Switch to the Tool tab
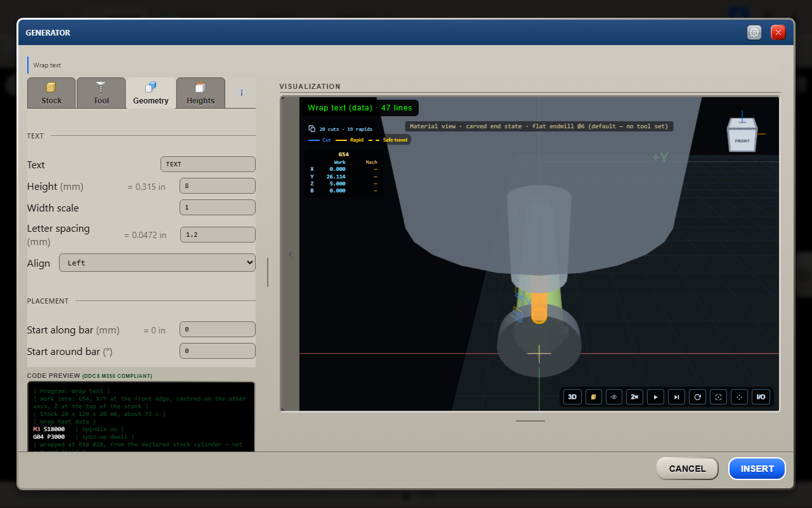Image resolution: width=812 pixels, height=508 pixels. click(101, 93)
